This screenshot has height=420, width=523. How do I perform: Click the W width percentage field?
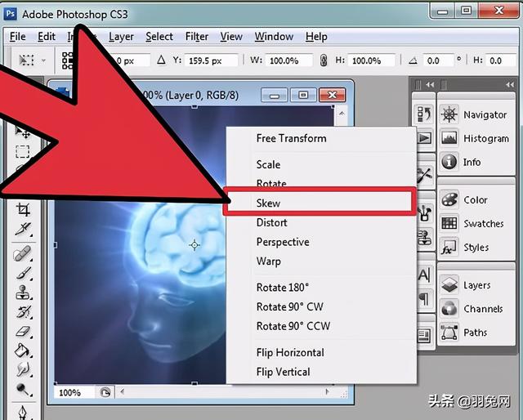[288, 60]
